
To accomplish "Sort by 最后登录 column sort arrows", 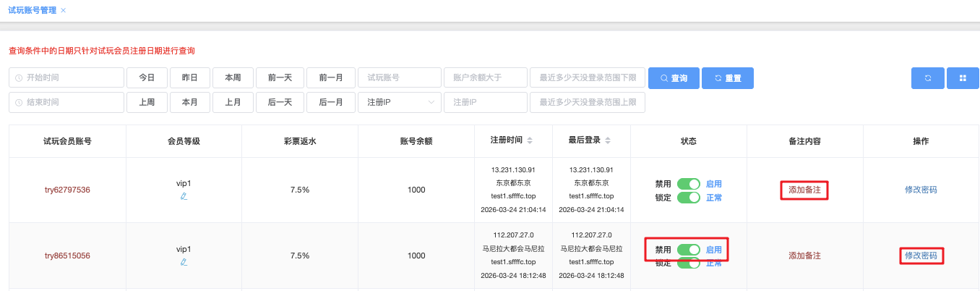I will tap(608, 140).
